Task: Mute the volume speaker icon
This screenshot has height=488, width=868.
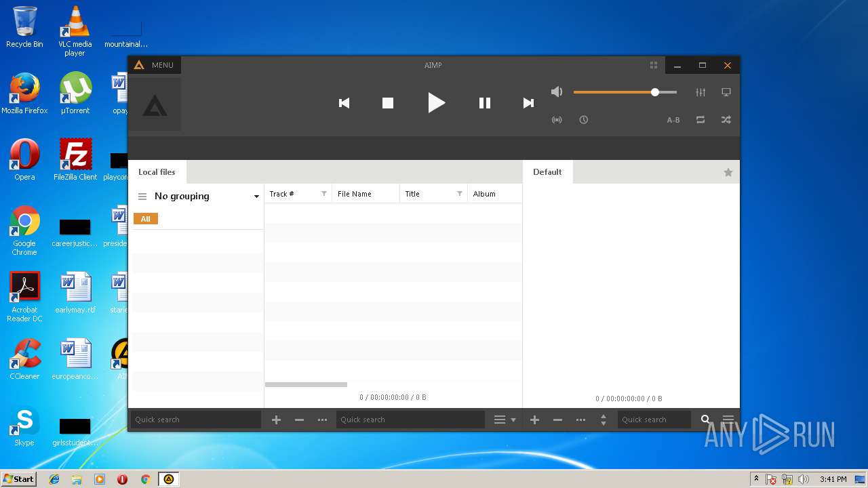Action: (x=557, y=91)
